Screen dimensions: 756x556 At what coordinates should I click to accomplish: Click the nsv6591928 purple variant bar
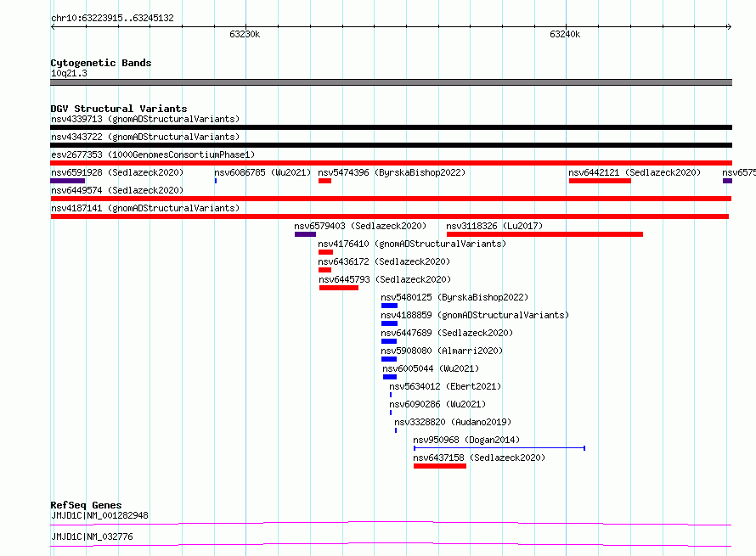[67, 181]
